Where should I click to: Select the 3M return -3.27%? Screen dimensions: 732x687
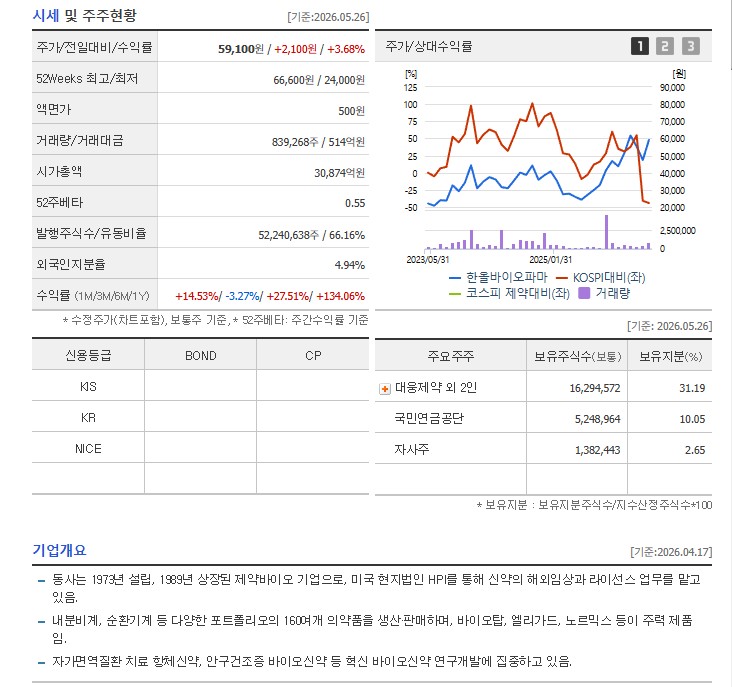coord(242,296)
